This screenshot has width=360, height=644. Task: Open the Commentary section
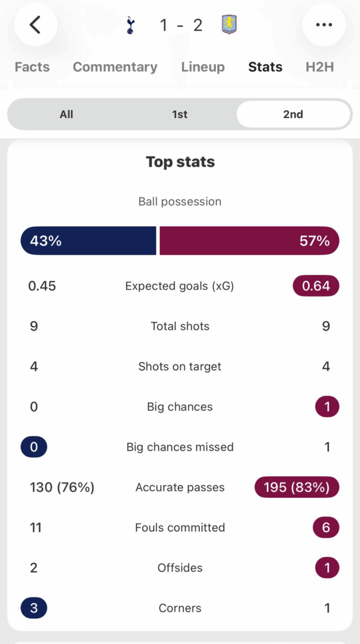tap(115, 67)
